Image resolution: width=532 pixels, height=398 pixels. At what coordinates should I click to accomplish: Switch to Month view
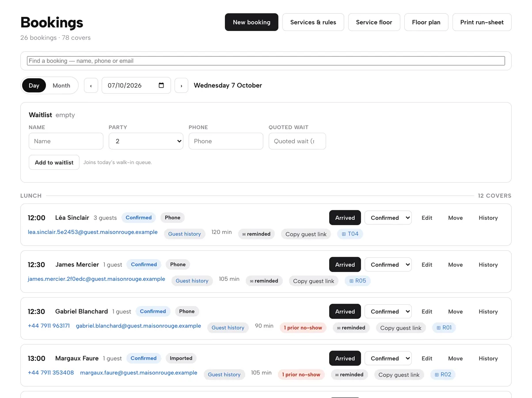[x=61, y=85]
